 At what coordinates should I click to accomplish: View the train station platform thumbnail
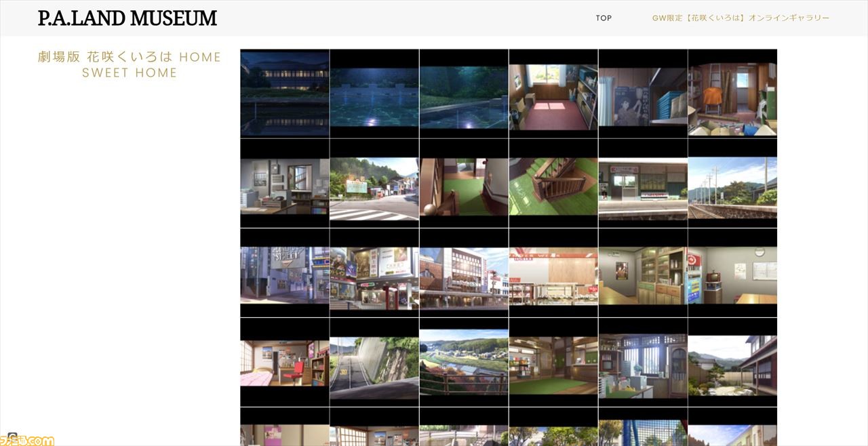[643, 183]
